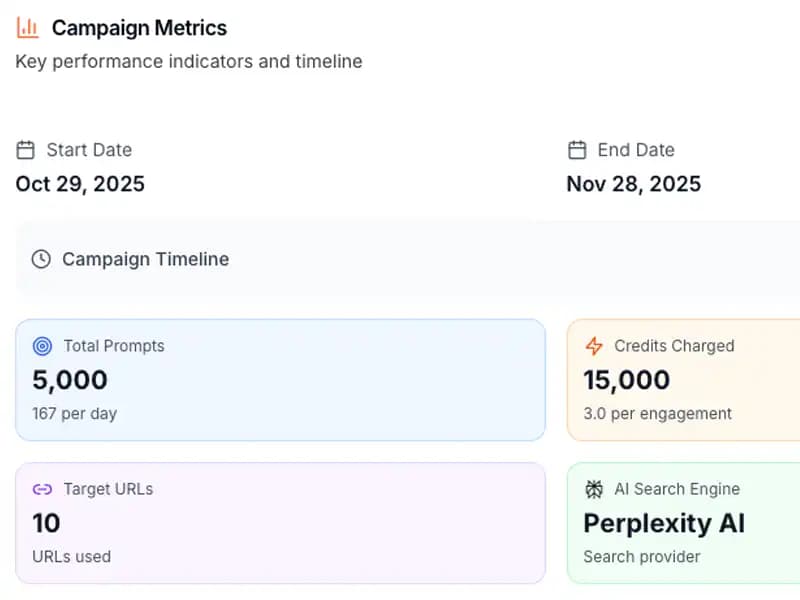Screen dimensions: 800x600
Task: Click the End Date calendar icon
Action: coord(576,149)
